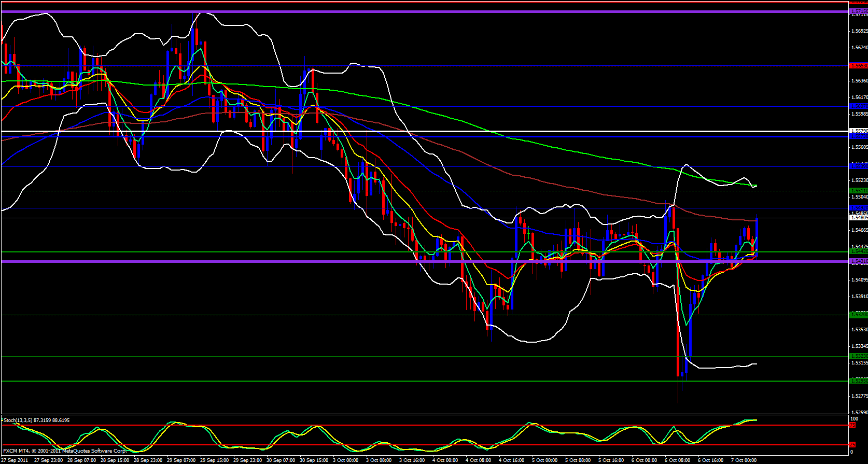This screenshot has width=868, height=464.
Task: Select the current price 1.54805 label
Action: (858, 218)
